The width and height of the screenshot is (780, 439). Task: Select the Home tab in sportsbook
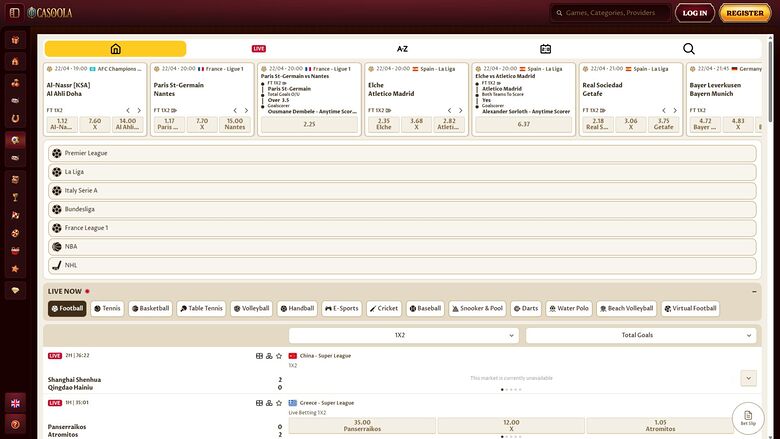click(x=115, y=49)
